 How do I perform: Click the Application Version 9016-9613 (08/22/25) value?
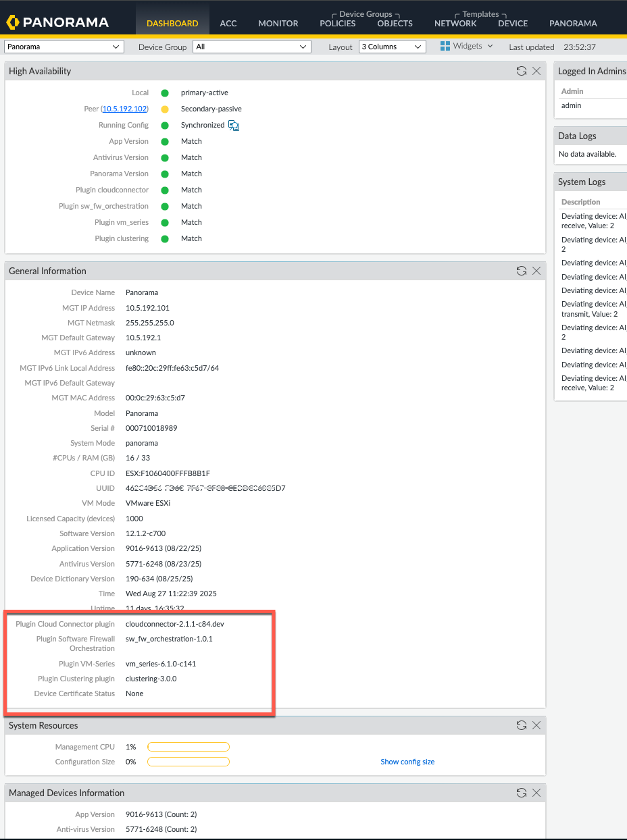click(x=164, y=548)
